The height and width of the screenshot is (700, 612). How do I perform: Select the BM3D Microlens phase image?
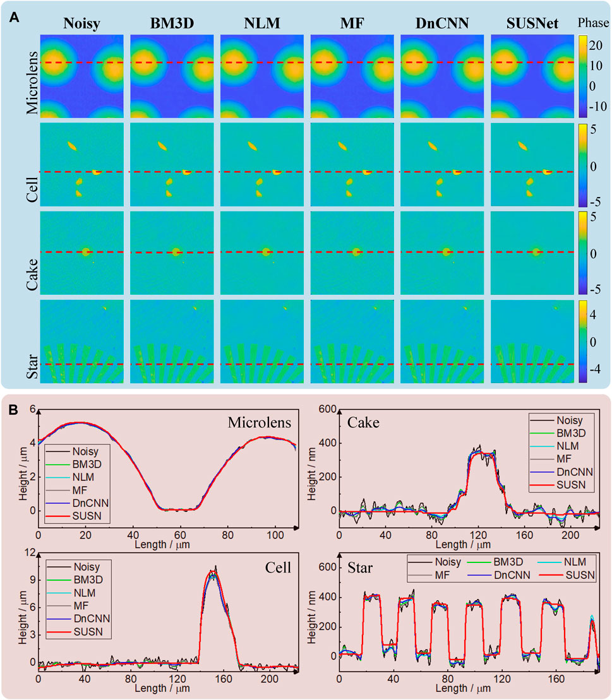coord(172,76)
